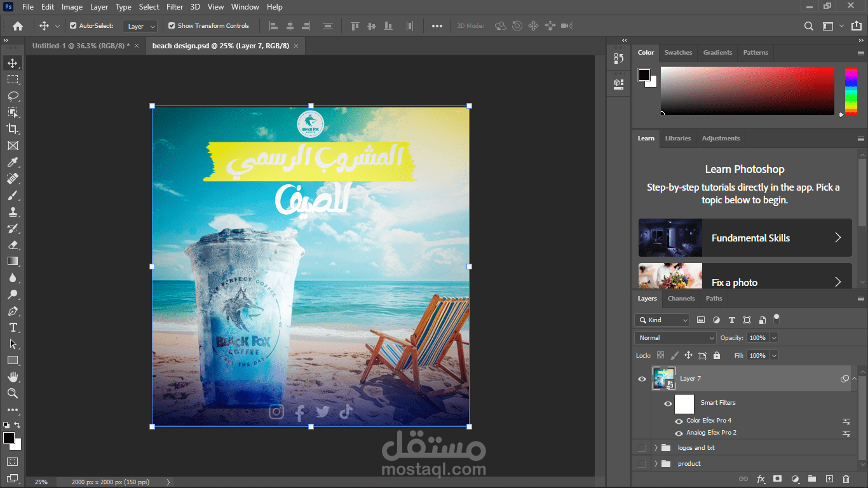The width and height of the screenshot is (868, 488).
Task: Delete layer with trash icon
Action: click(x=846, y=478)
